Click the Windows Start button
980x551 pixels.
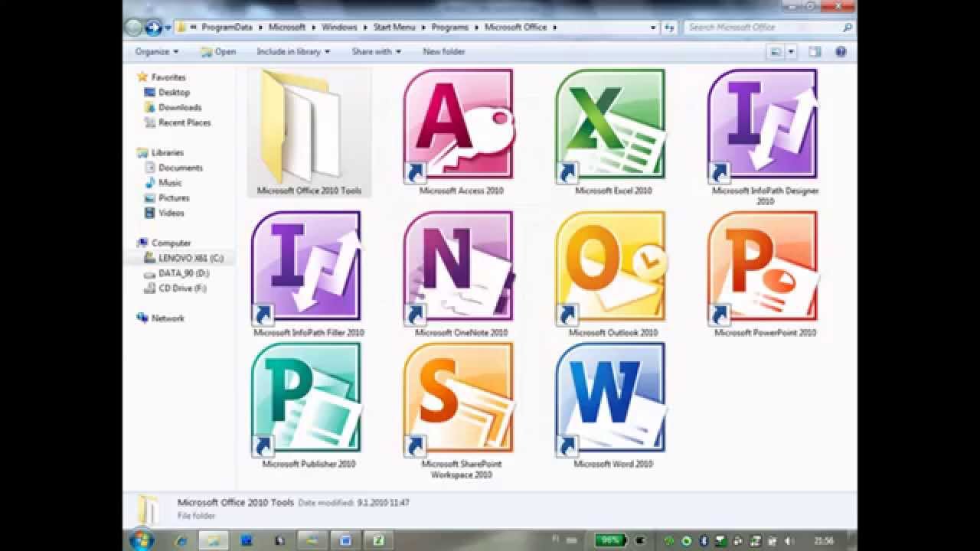click(x=140, y=540)
